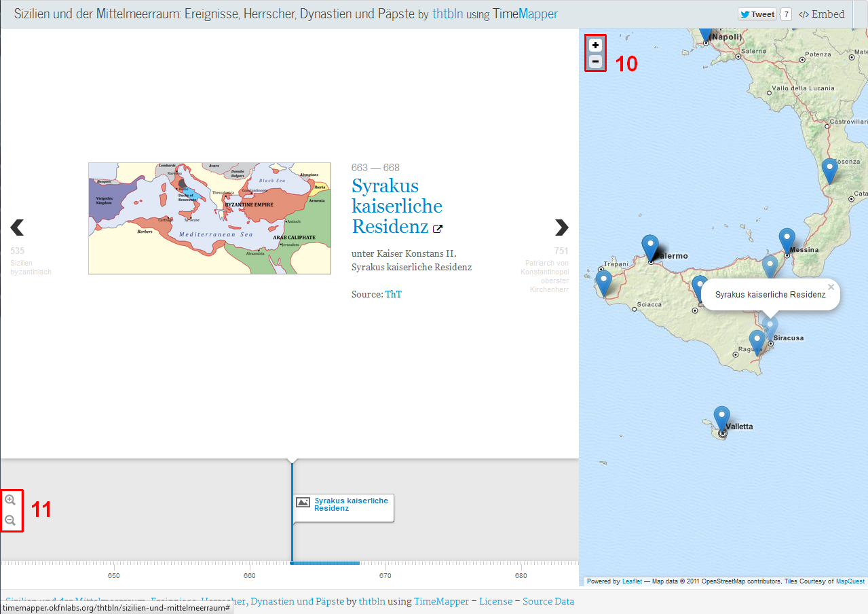Select the Trapani area map marker

603,283
